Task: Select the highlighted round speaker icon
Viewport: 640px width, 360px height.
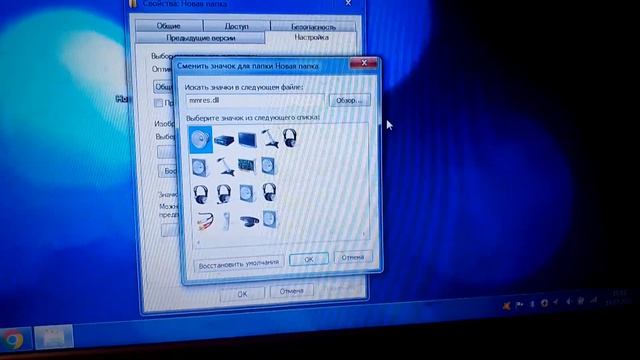Action: coord(200,140)
